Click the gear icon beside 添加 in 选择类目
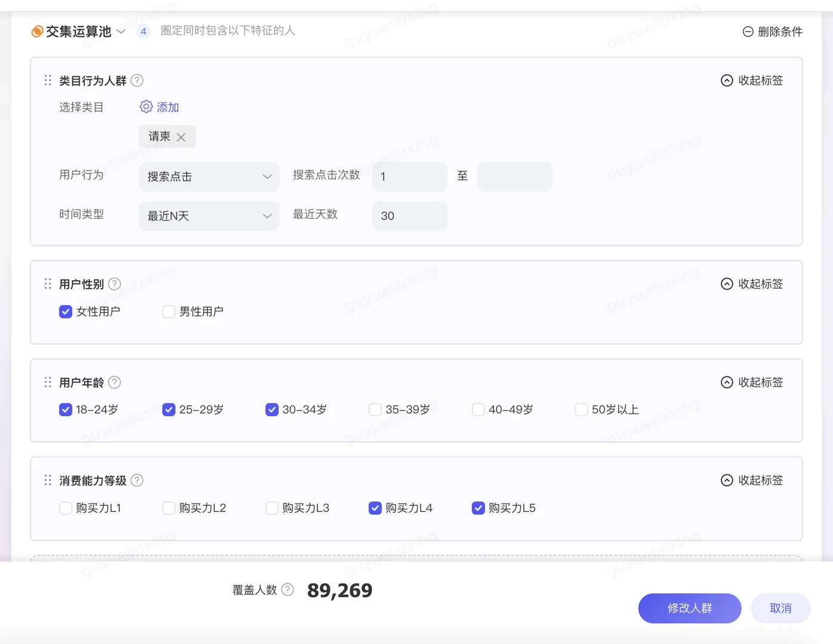The width and height of the screenshot is (833, 644). pyautogui.click(x=146, y=107)
